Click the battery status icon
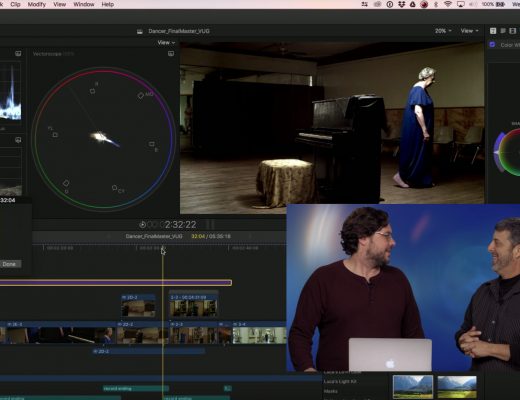 click(x=501, y=4)
